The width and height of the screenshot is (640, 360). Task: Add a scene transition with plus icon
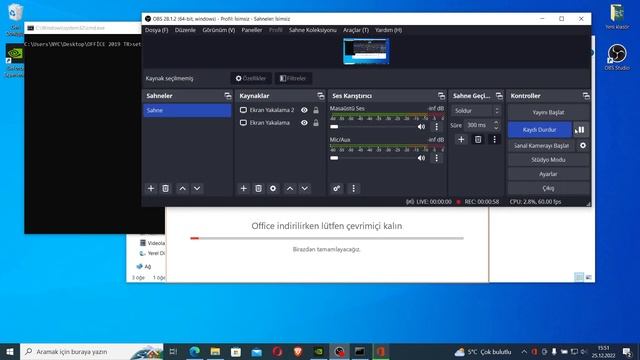tap(461, 140)
